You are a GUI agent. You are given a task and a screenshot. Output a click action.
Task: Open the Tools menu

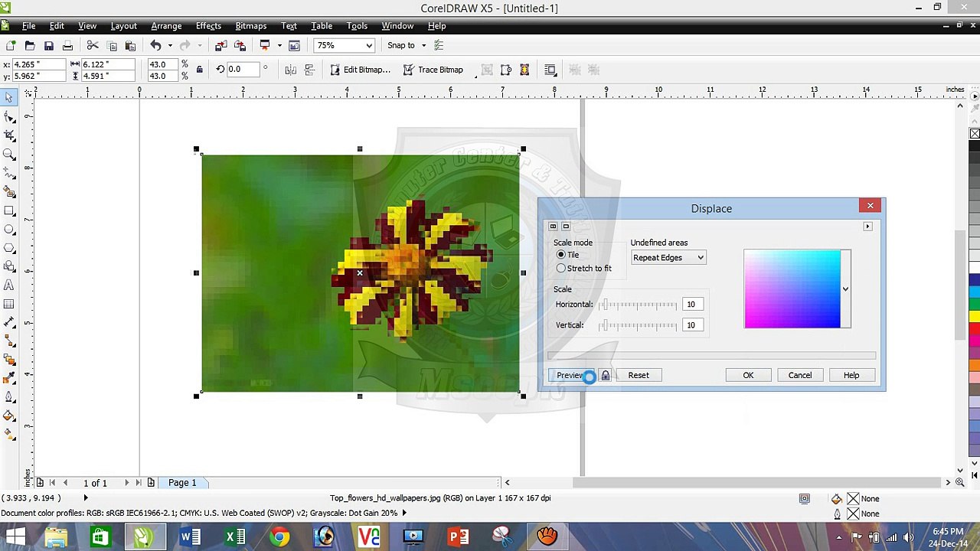tap(357, 26)
